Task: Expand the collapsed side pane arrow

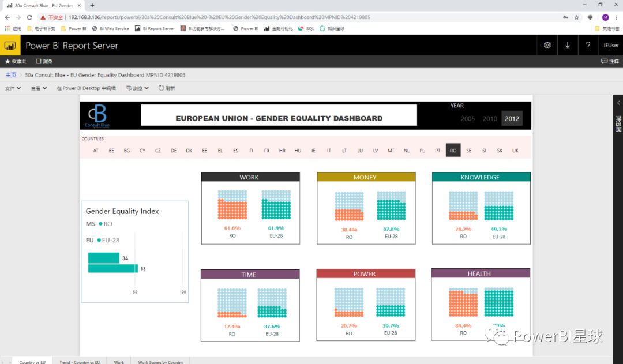Action: coord(618,103)
